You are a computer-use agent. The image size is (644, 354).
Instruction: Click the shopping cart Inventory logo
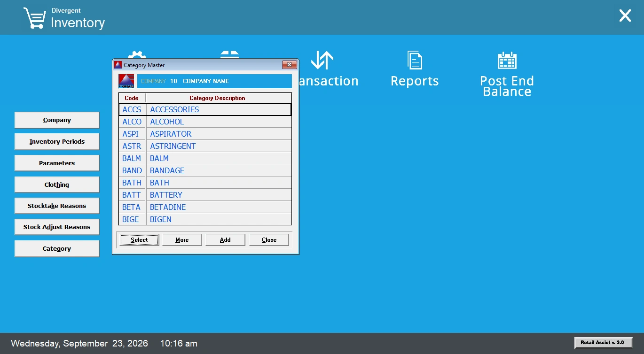34,18
